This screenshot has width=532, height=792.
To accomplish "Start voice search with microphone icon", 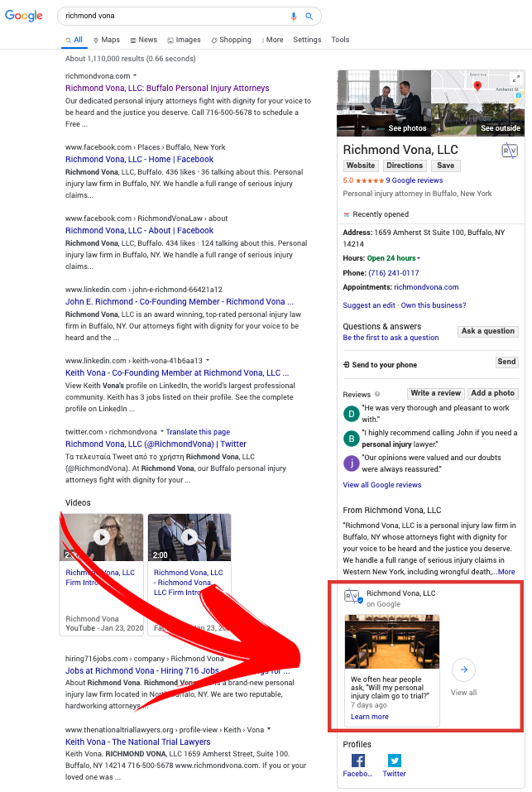I will tap(293, 17).
